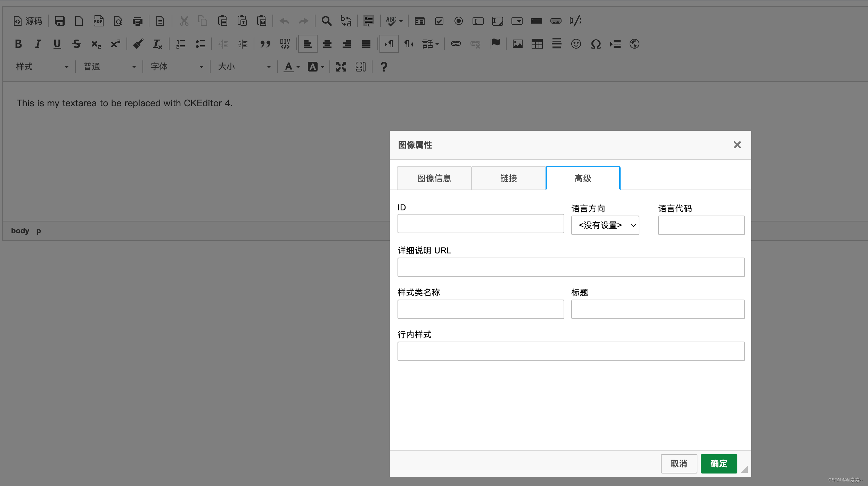Open the Replace icon
This screenshot has width=868, height=486.
[346, 21]
